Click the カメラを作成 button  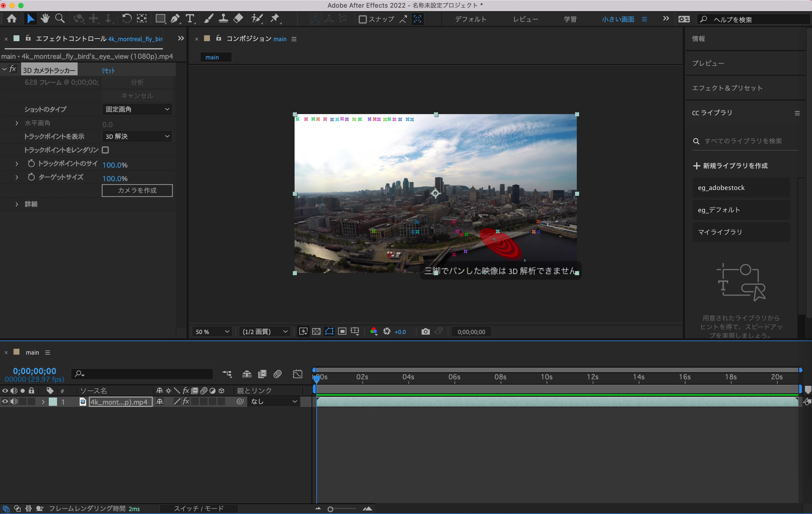pos(137,190)
